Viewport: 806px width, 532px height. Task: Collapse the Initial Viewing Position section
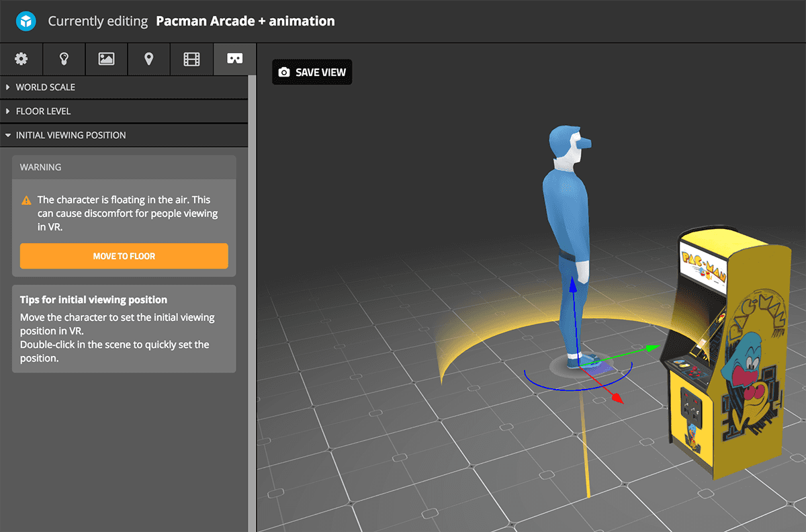(x=124, y=135)
